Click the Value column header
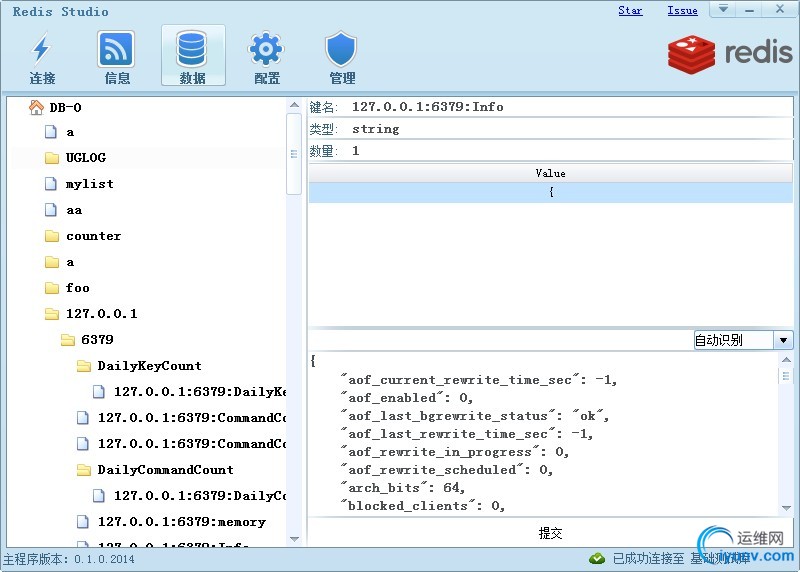The height and width of the screenshot is (572, 800). point(550,173)
